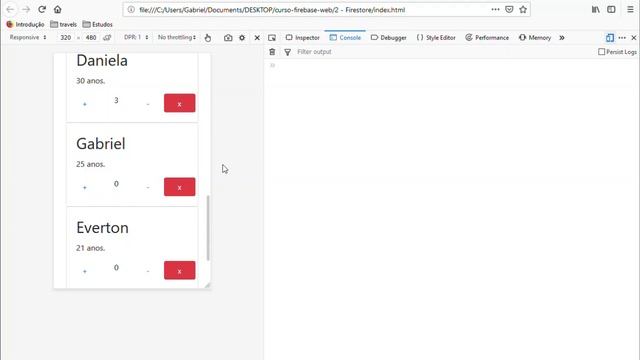Rotate the responsive viewport
The height and width of the screenshot is (360, 640).
click(x=107, y=38)
